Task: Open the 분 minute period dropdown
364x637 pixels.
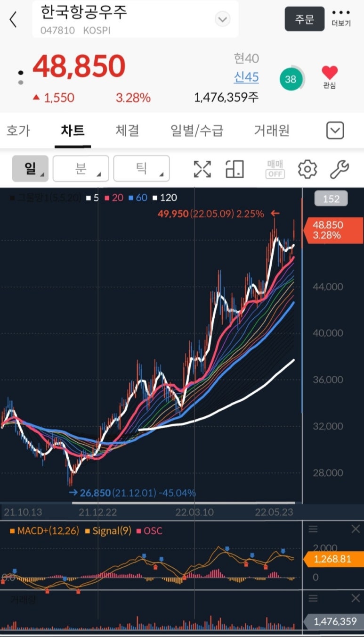Action: [81, 168]
